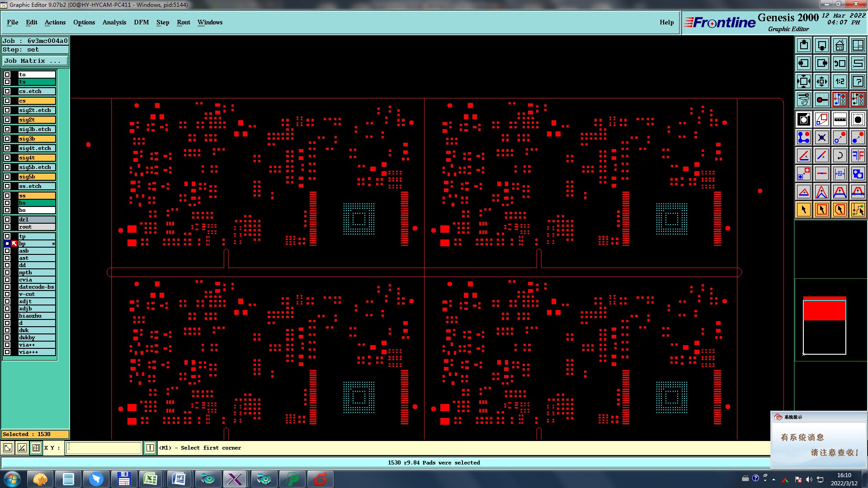The width and height of the screenshot is (868, 488).
Task: Open the DFM menu
Action: (x=142, y=22)
